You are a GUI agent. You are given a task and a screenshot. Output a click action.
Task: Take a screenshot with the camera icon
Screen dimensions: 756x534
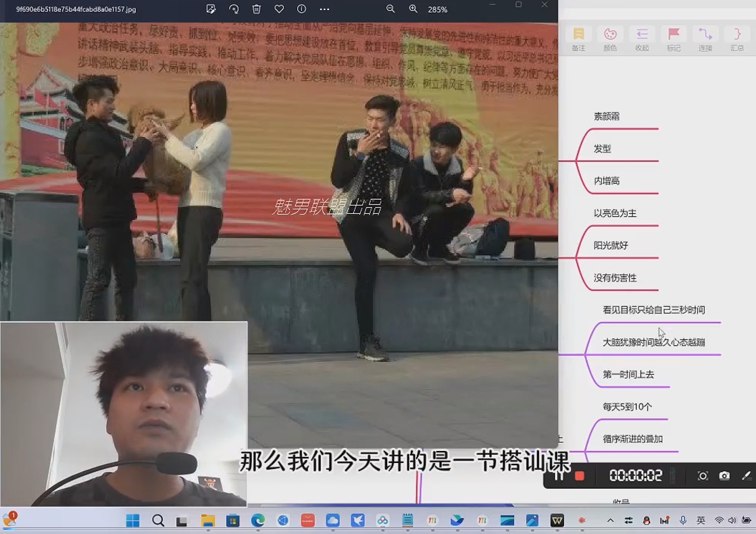click(x=724, y=476)
